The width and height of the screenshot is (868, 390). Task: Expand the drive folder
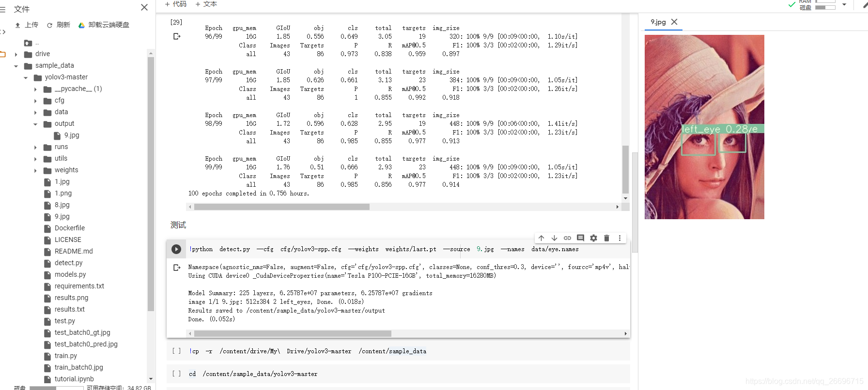16,54
